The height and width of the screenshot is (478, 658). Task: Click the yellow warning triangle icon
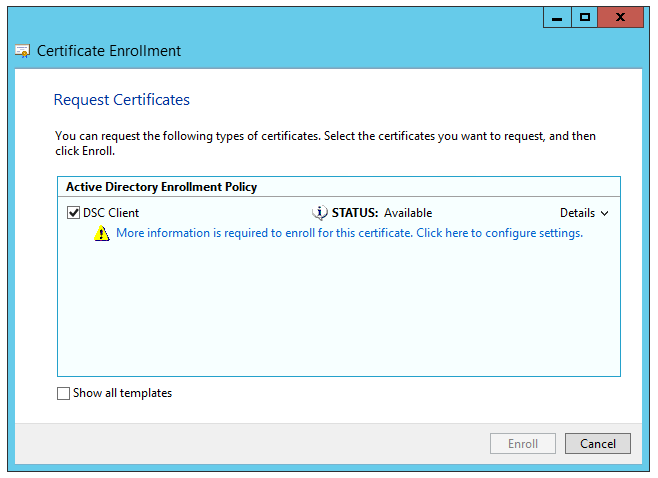(101, 234)
